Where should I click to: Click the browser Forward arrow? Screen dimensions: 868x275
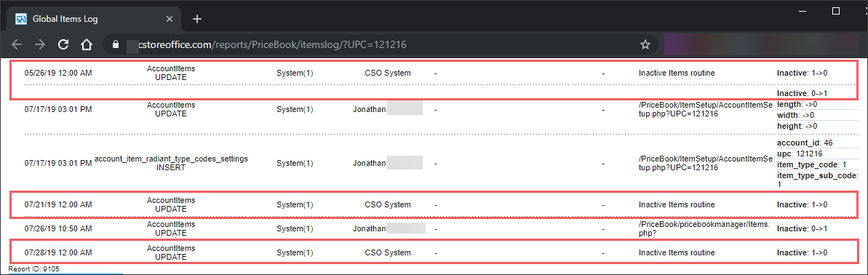click(40, 45)
